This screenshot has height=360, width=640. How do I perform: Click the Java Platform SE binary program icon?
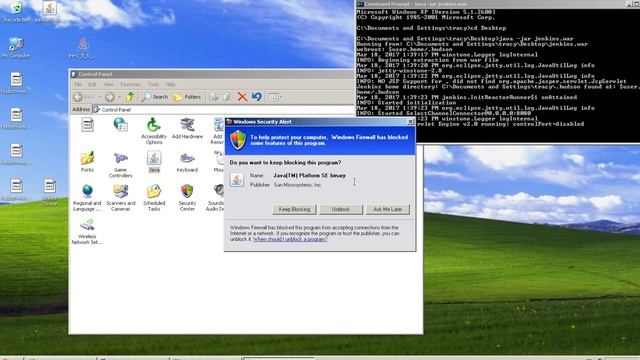point(237,180)
